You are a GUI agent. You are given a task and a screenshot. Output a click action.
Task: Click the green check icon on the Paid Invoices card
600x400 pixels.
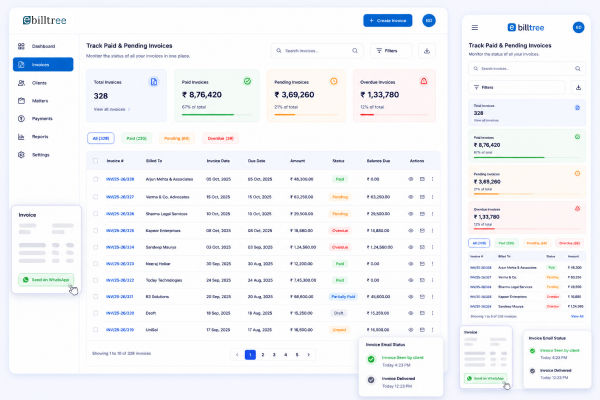[248, 81]
